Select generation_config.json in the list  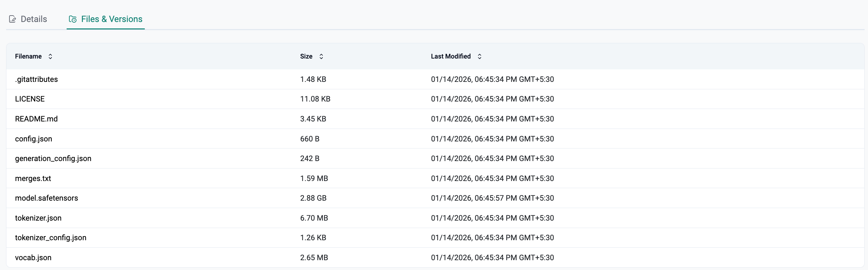53,159
